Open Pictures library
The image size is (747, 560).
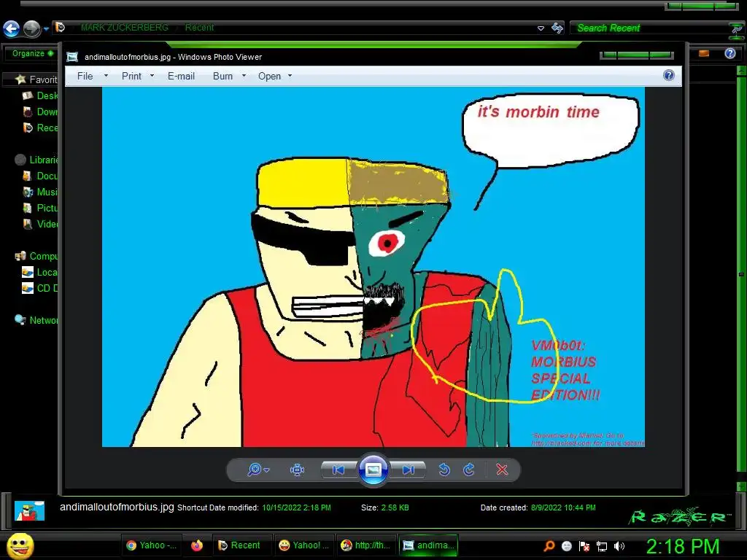pos(41,208)
